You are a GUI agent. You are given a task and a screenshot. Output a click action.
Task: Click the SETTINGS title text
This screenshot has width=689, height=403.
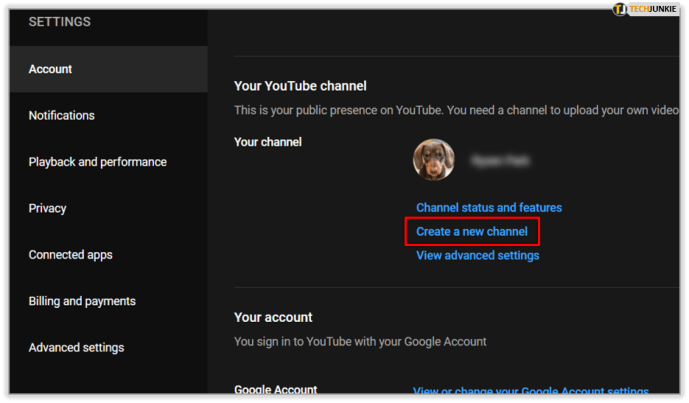coord(60,22)
